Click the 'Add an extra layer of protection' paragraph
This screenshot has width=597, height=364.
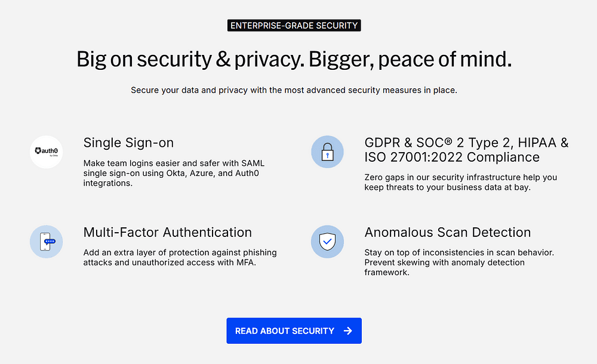[x=180, y=257]
